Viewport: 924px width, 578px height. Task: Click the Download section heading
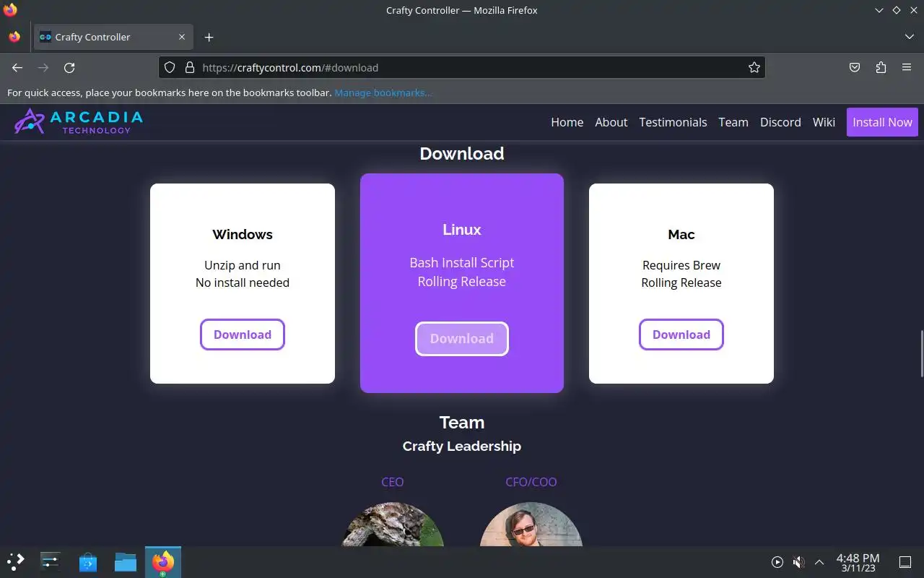point(462,153)
